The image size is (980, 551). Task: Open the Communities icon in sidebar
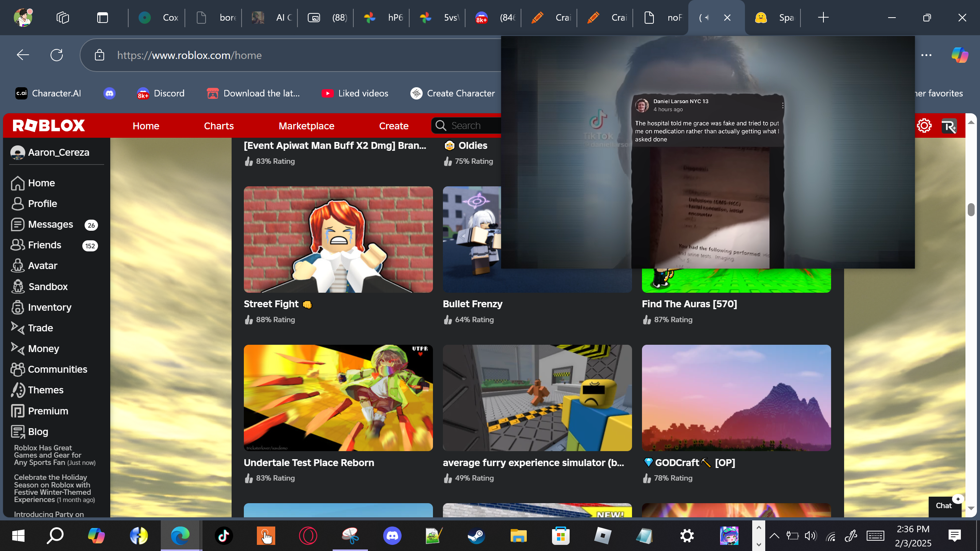tap(18, 369)
